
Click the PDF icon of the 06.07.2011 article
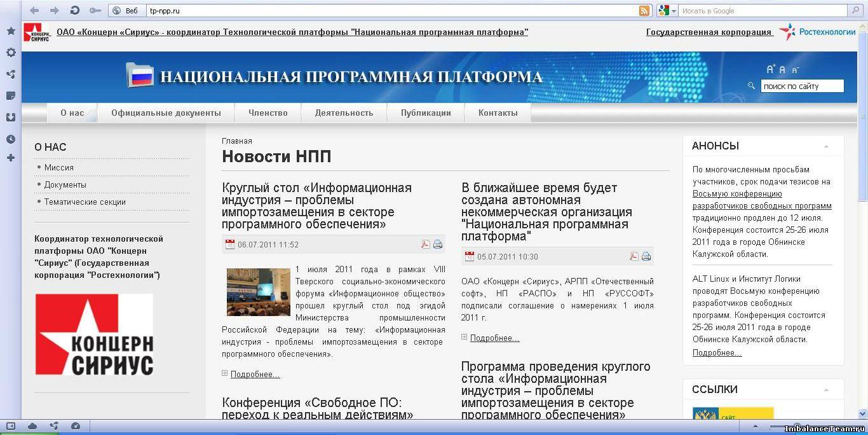click(x=426, y=244)
